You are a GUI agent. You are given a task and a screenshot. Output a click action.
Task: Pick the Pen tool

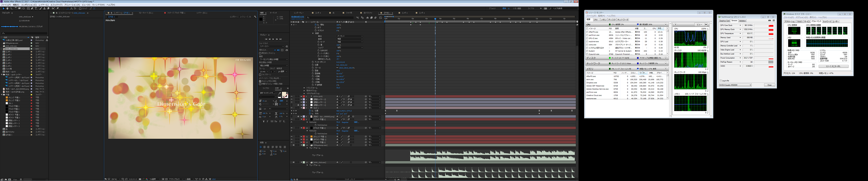click(x=32, y=8)
